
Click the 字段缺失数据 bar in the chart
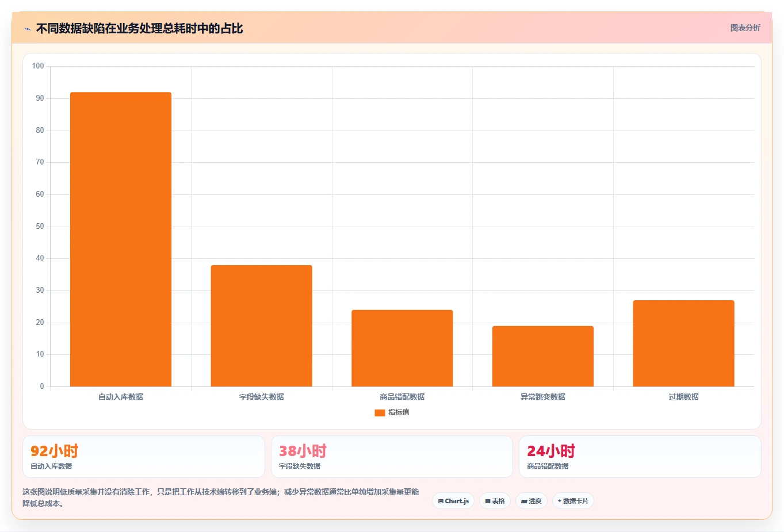[261, 326]
